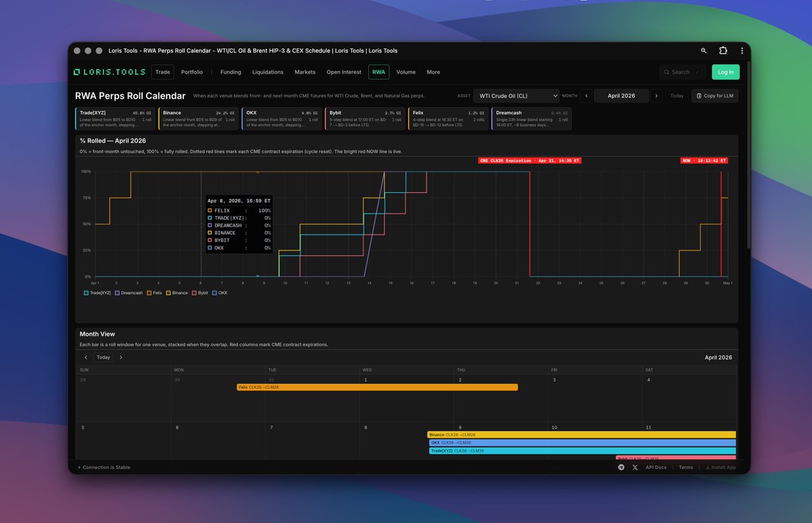The height and width of the screenshot is (523, 812).
Task: Click the Copy for LLM button
Action: 715,96
